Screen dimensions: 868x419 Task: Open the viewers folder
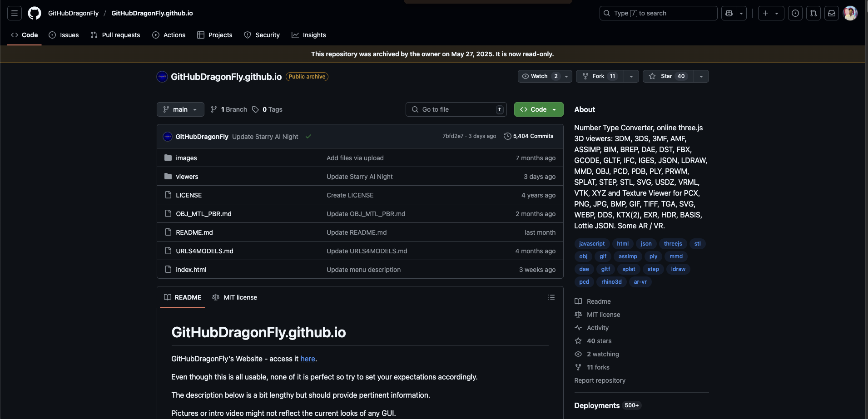point(187,177)
